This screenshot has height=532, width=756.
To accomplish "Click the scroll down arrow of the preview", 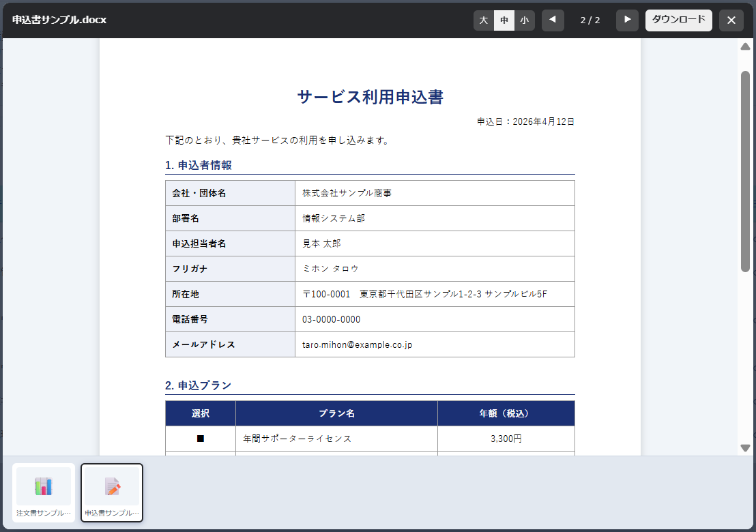I will [745, 447].
